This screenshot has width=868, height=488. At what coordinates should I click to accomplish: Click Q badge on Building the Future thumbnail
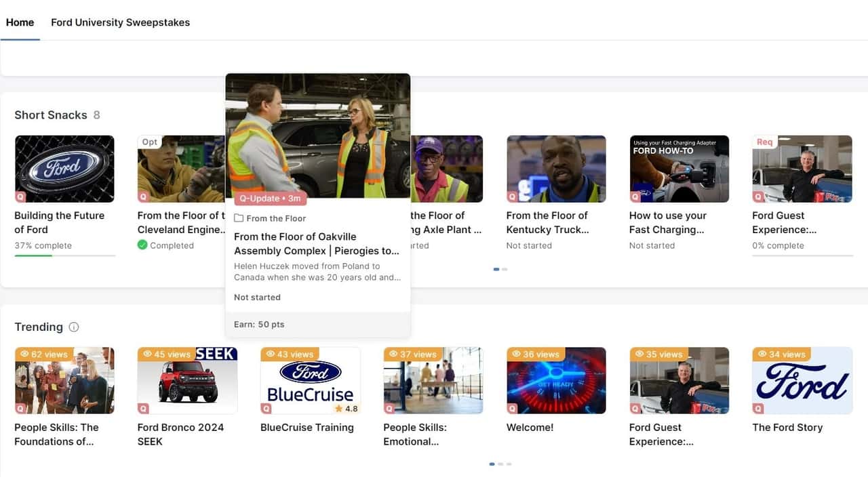click(20, 197)
